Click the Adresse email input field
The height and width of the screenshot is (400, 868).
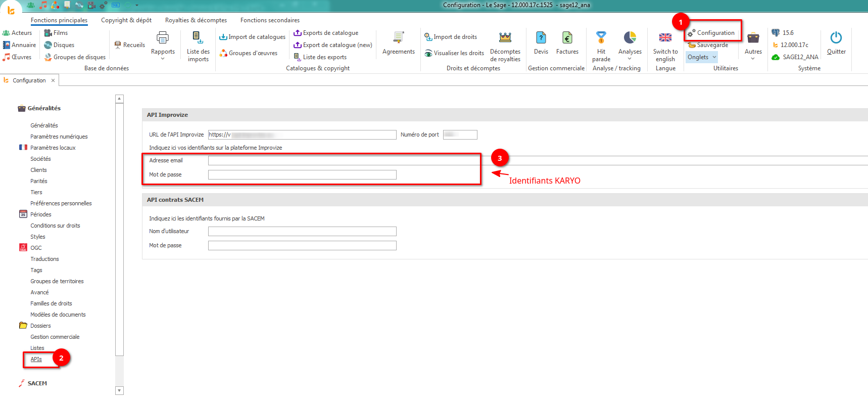pyautogui.click(x=344, y=160)
